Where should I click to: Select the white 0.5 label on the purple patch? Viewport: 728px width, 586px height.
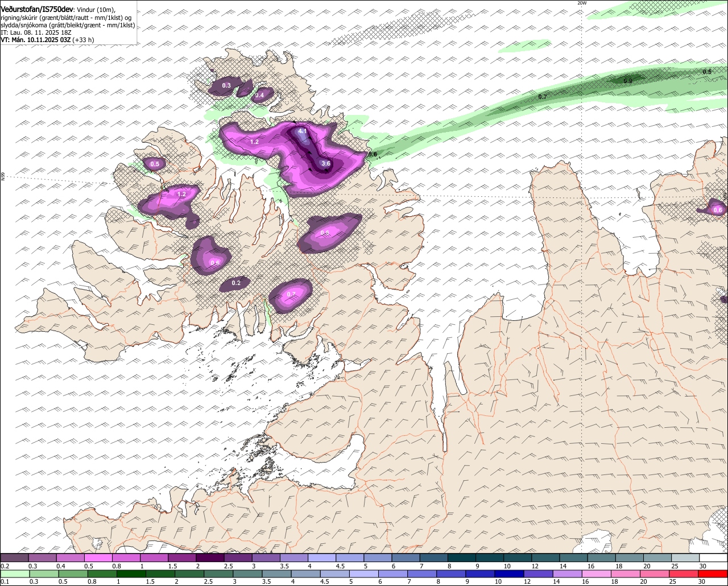tap(155, 164)
